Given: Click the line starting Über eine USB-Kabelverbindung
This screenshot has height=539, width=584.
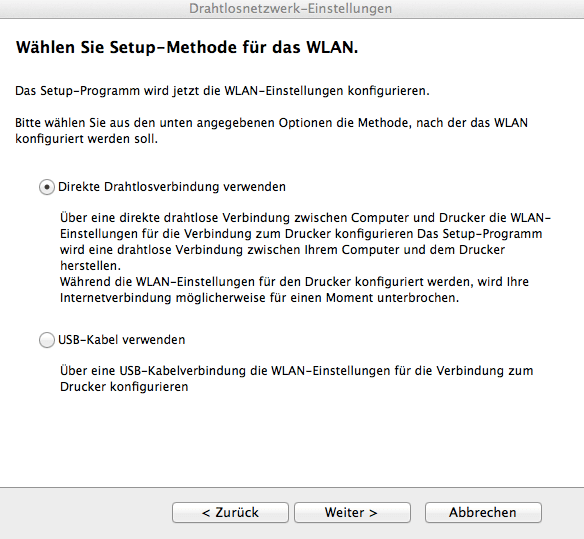Looking at the screenshot, I should [x=296, y=371].
